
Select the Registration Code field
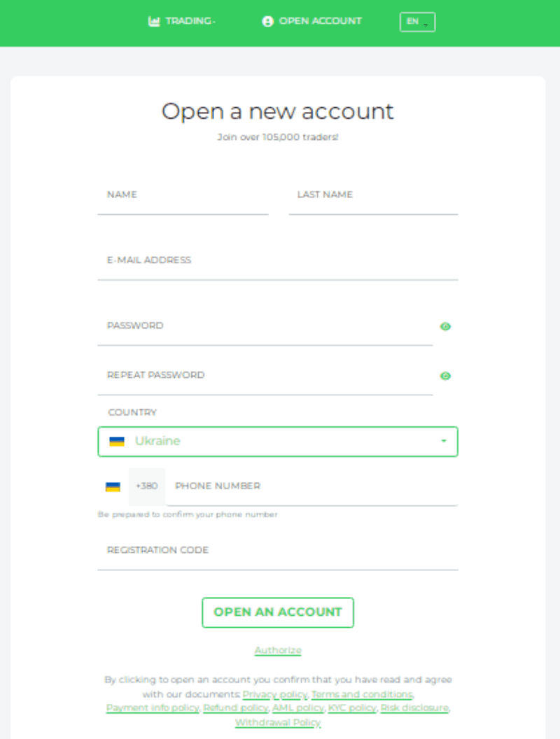pos(277,551)
